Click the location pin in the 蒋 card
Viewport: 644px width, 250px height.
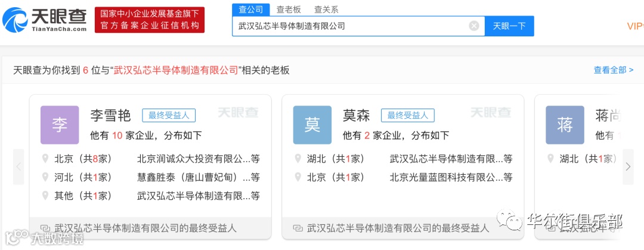(550, 159)
